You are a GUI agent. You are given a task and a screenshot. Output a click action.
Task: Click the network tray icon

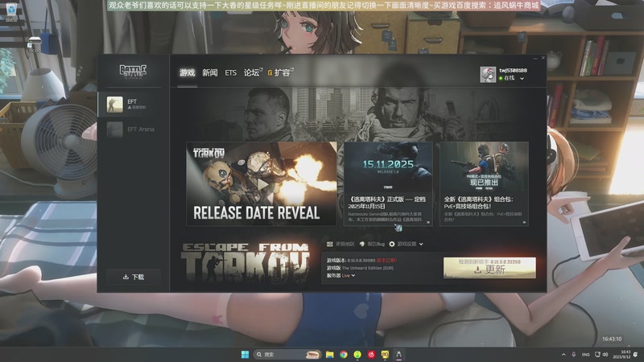coord(597,355)
